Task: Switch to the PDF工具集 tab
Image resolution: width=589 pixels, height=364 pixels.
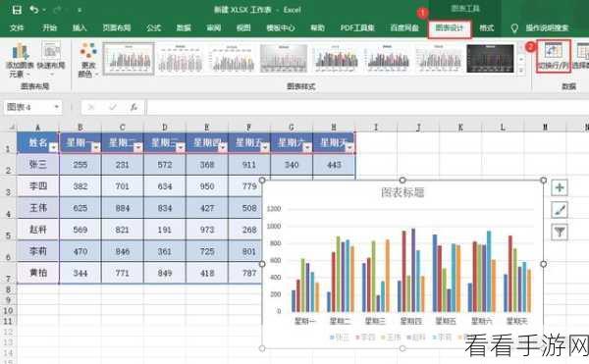Action: click(x=357, y=27)
